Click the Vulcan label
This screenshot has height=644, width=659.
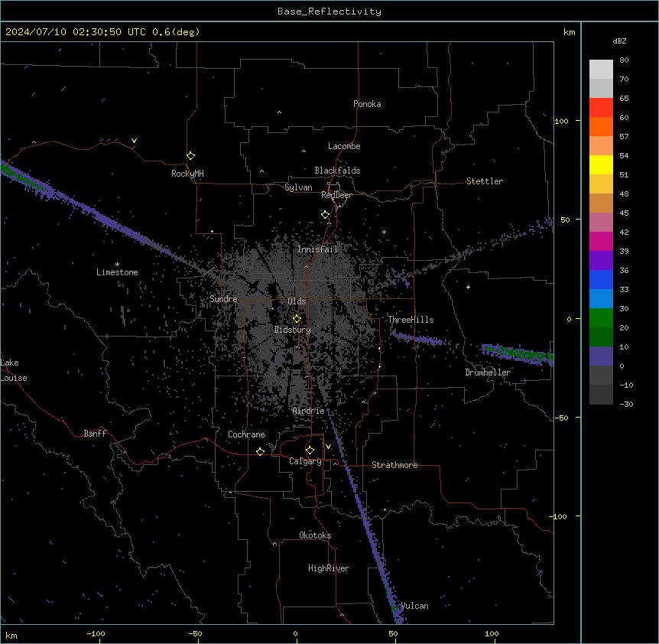point(414,606)
